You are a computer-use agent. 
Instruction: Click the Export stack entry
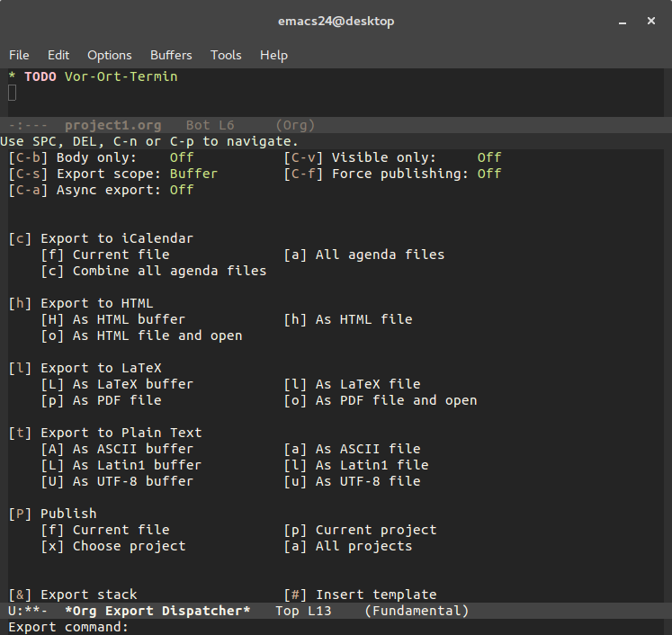click(x=73, y=595)
